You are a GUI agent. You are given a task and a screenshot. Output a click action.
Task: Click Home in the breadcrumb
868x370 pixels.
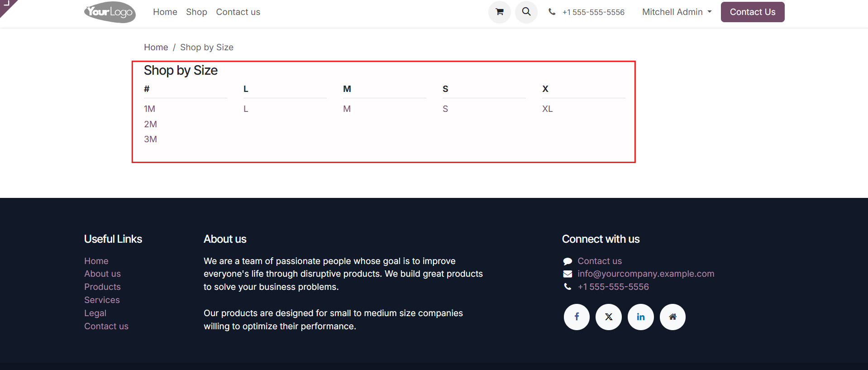156,47
